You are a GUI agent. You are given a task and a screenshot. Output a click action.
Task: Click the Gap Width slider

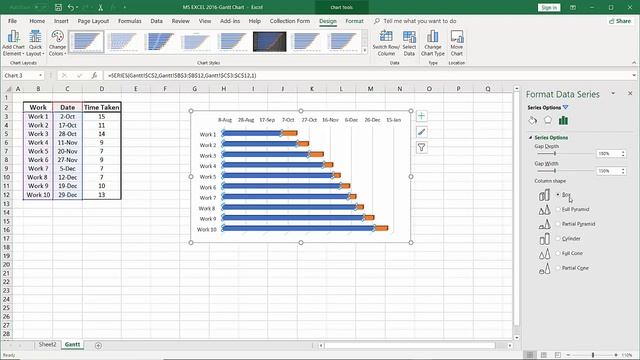click(565, 171)
